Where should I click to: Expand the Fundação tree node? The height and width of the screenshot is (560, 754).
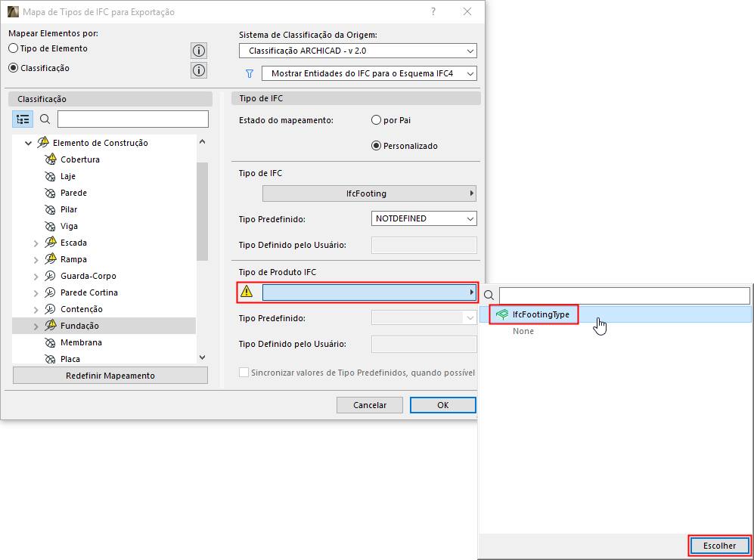click(36, 326)
